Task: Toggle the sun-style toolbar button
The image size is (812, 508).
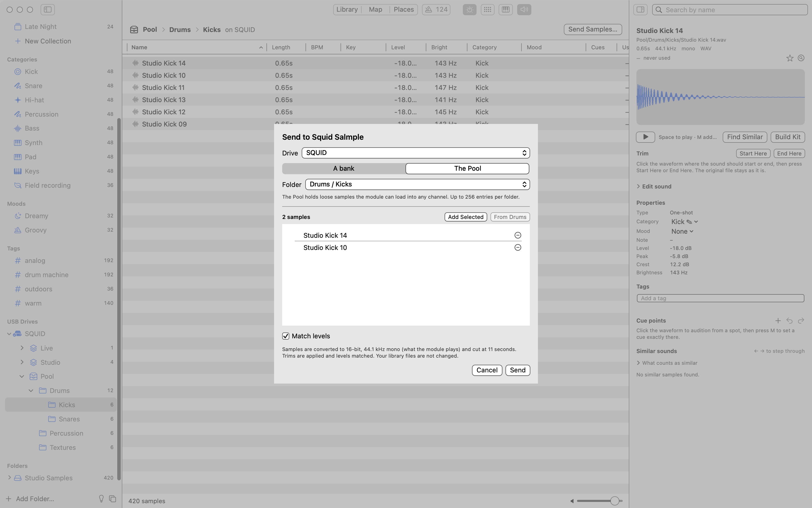Action: 469,9
